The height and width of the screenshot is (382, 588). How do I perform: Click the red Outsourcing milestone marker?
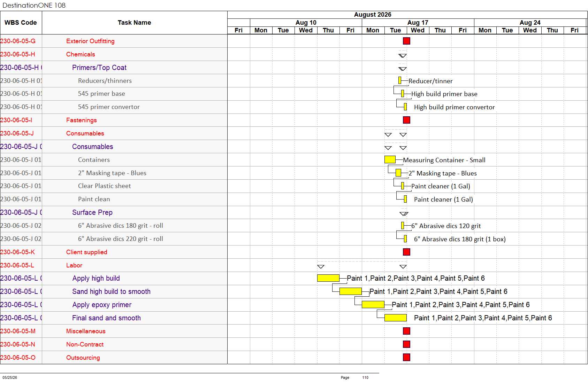pyautogui.click(x=406, y=357)
